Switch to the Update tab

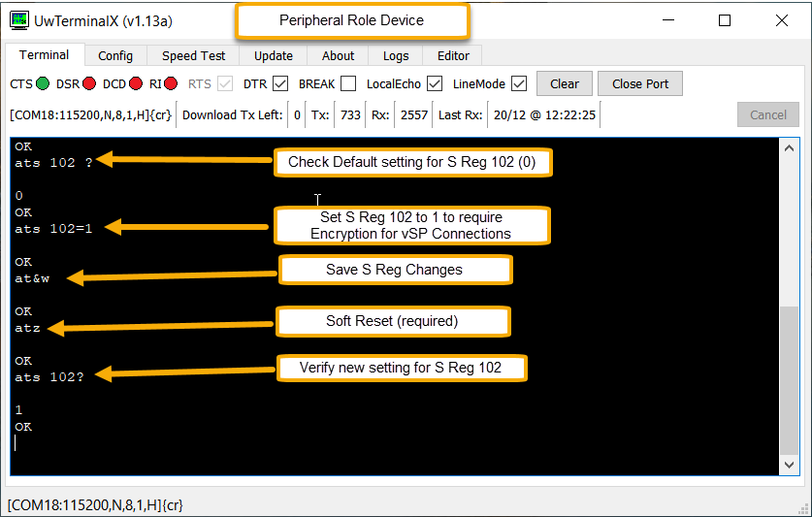[274, 56]
